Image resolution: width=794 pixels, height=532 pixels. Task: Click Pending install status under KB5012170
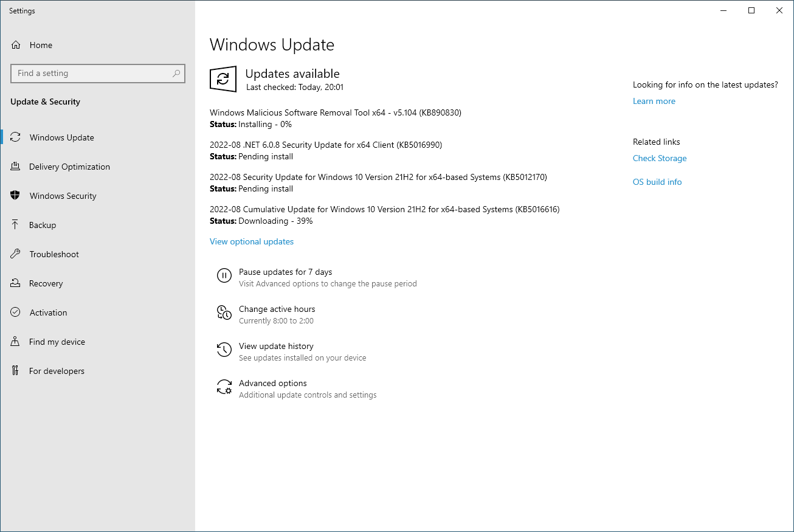tap(266, 188)
